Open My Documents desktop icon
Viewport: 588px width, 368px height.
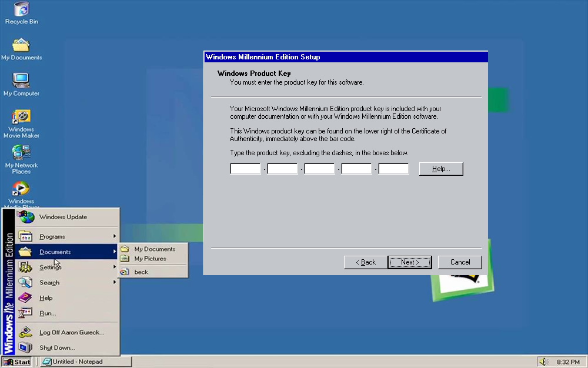(x=21, y=46)
